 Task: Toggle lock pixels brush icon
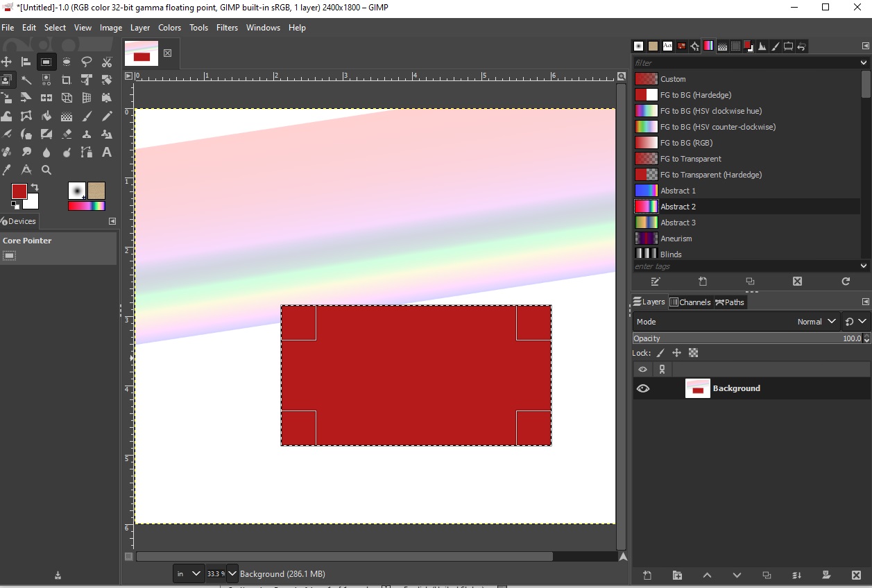click(660, 353)
